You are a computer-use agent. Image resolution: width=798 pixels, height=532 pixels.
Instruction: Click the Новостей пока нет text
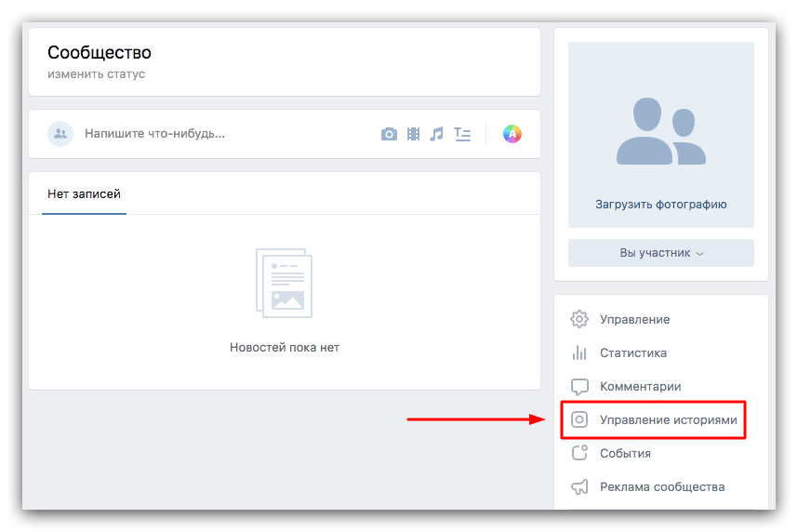click(x=285, y=348)
